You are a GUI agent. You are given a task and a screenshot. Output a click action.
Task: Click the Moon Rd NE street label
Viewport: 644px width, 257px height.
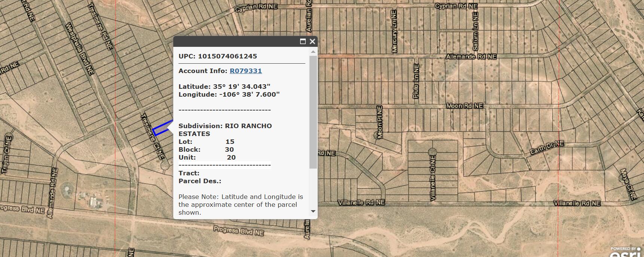[x=464, y=106]
